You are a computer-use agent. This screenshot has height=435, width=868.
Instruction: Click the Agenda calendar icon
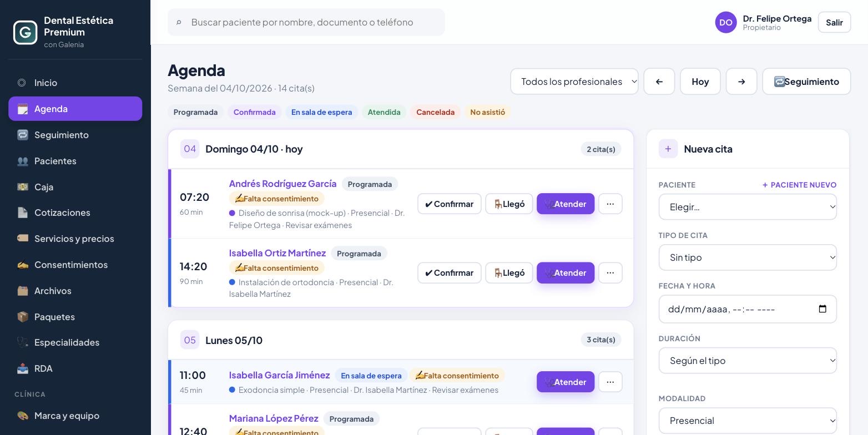pyautogui.click(x=22, y=109)
